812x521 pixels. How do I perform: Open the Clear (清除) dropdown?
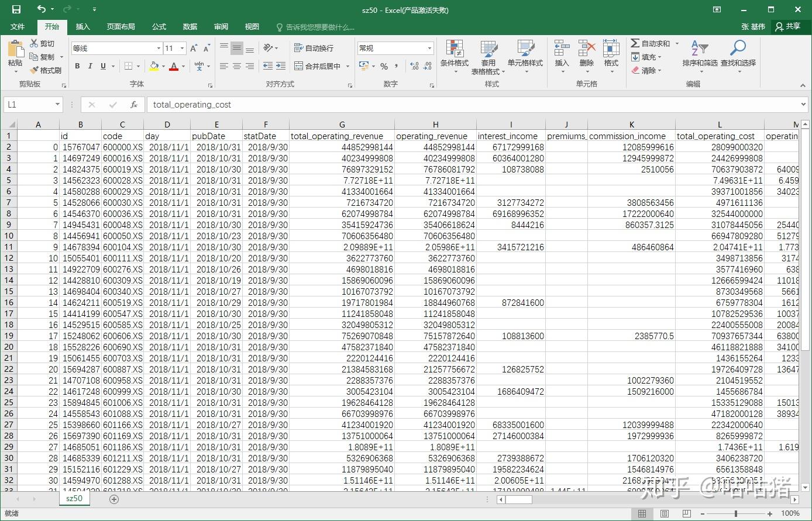pos(646,70)
